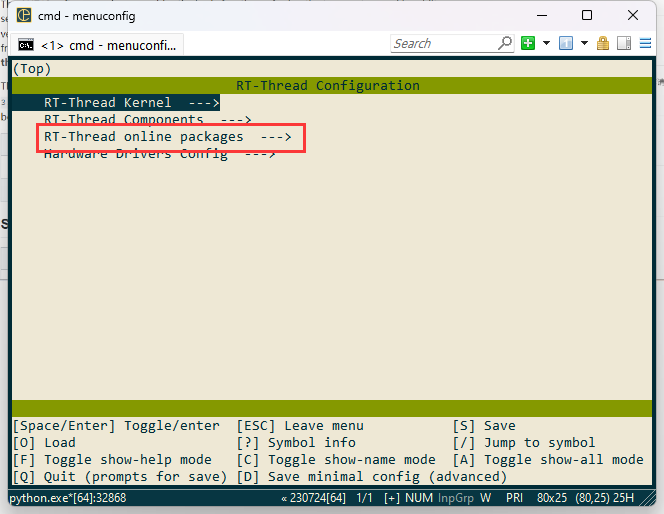This screenshot has width=664, height=514.
Task: Click '[O] Load' hint text
Action: [44, 443]
